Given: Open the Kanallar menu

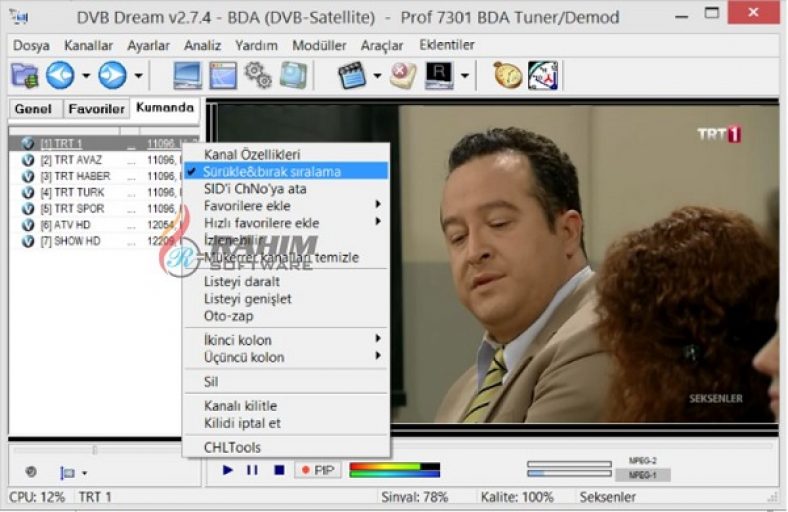Looking at the screenshot, I should 88,45.
